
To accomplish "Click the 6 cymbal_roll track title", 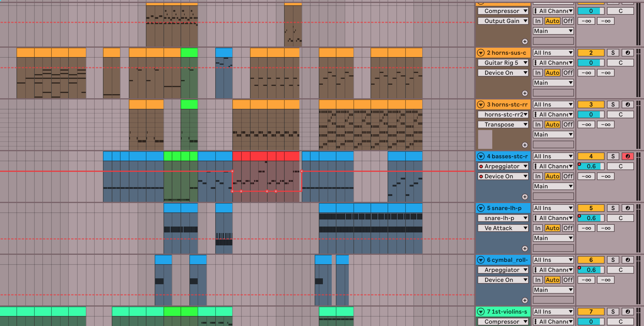I will [507, 260].
